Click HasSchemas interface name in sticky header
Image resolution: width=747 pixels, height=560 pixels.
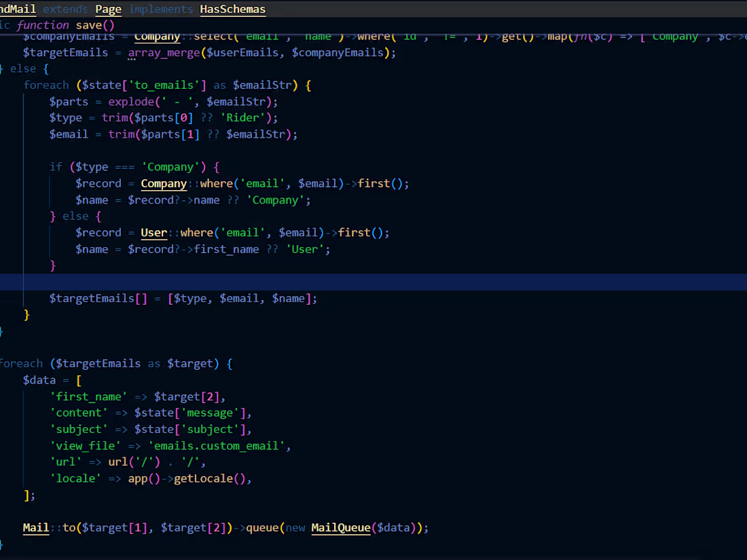(x=232, y=9)
